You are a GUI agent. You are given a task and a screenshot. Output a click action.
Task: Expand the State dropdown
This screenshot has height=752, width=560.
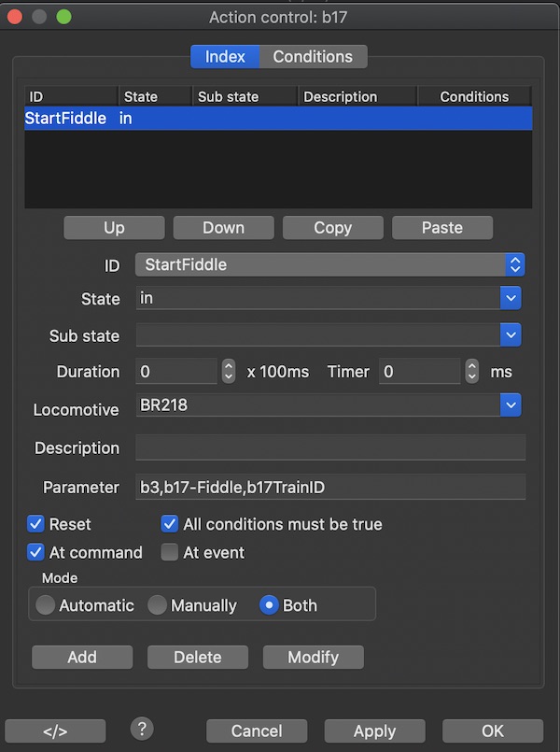click(x=510, y=299)
